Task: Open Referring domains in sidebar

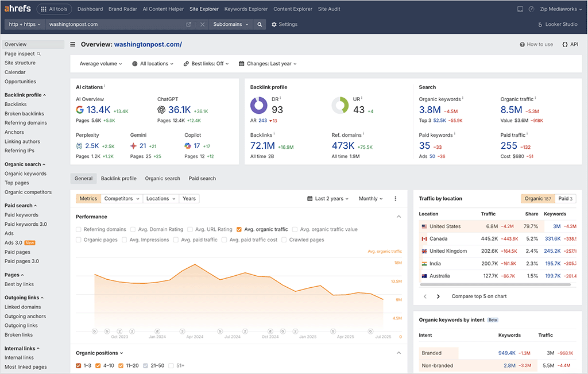Action: pos(26,123)
